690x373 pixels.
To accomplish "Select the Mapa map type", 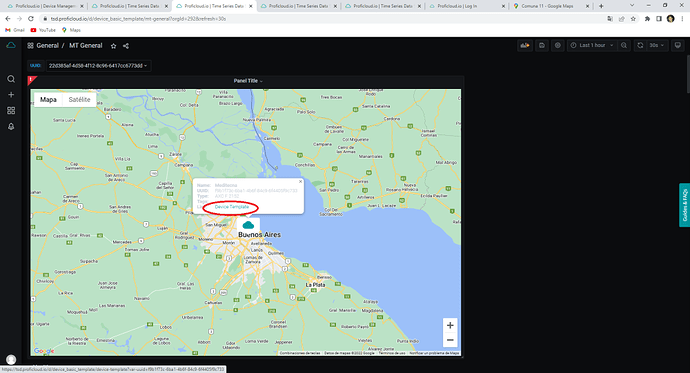I will click(48, 100).
